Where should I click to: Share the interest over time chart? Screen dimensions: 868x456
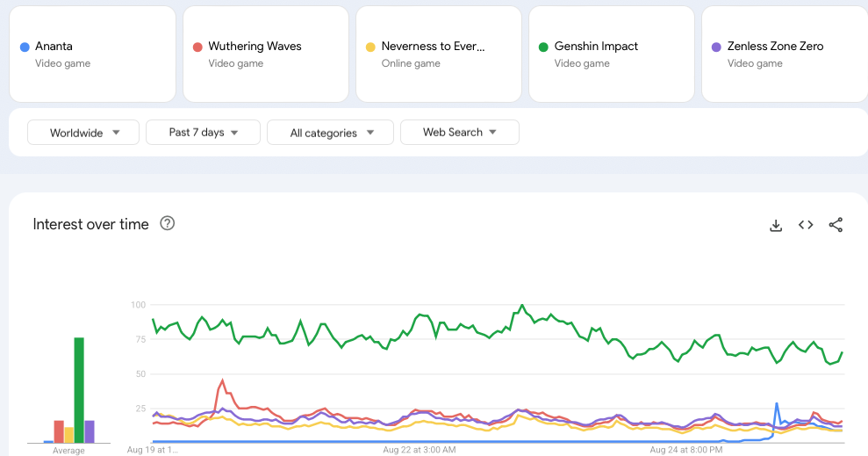point(836,224)
